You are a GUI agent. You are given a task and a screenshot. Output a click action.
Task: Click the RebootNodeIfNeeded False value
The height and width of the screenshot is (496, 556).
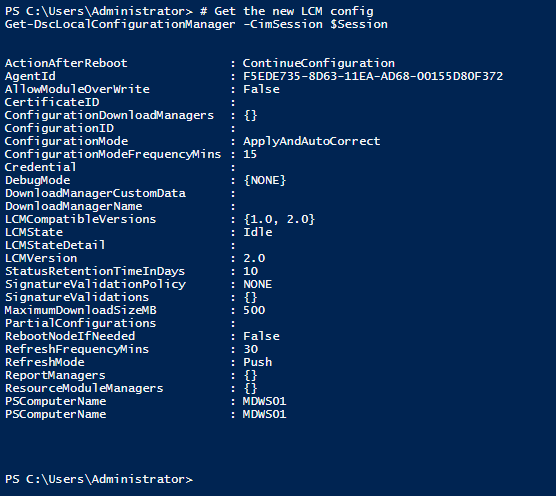click(x=261, y=336)
